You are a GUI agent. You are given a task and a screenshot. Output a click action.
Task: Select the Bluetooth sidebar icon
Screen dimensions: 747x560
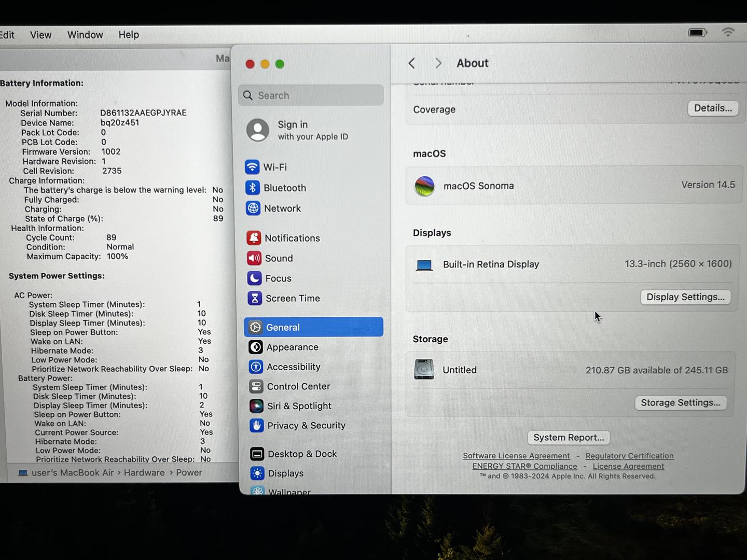[253, 188]
